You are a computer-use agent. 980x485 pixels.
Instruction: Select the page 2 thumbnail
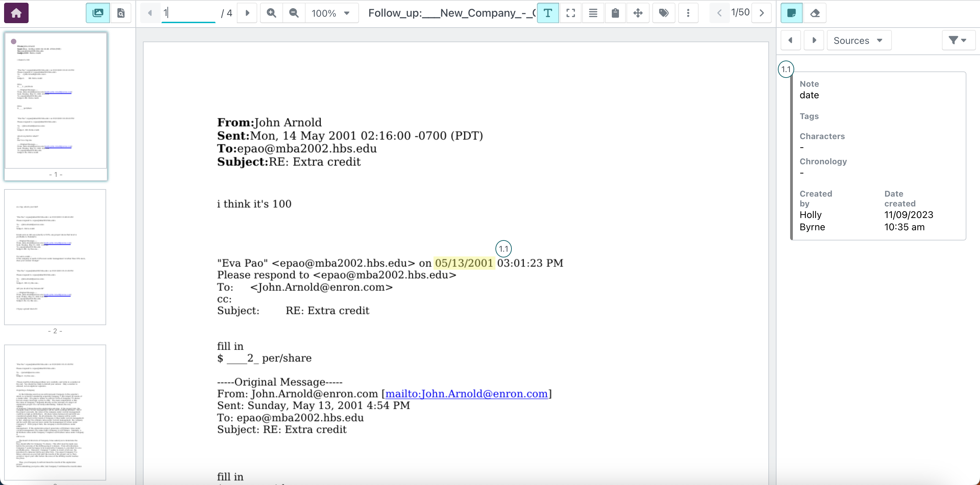click(55, 257)
